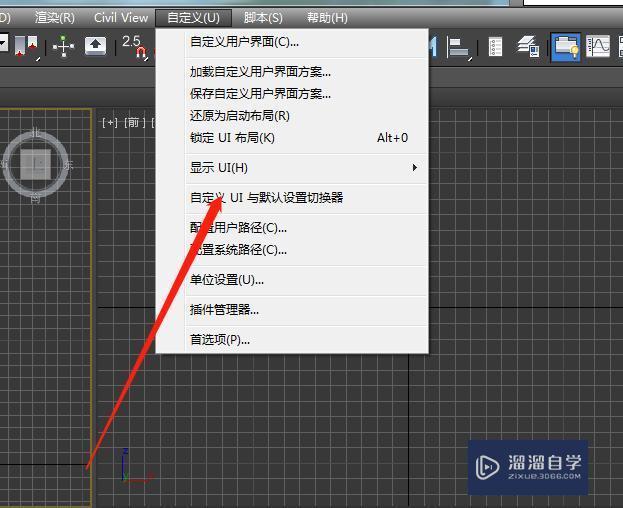
Task: Click the [+] viewport label
Action: coord(110,123)
